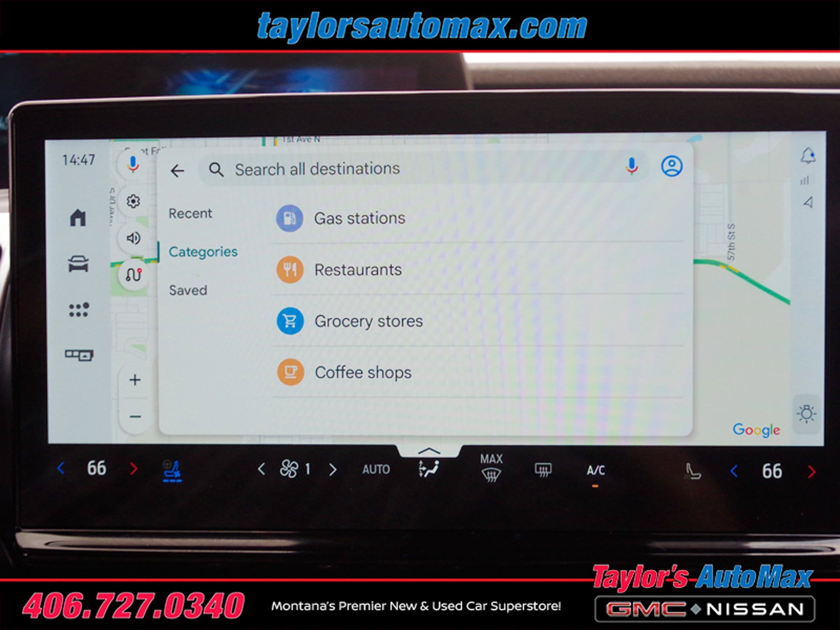Tap the Google Assistant microphone on map
This screenshot has height=630, width=840.
pyautogui.click(x=133, y=164)
